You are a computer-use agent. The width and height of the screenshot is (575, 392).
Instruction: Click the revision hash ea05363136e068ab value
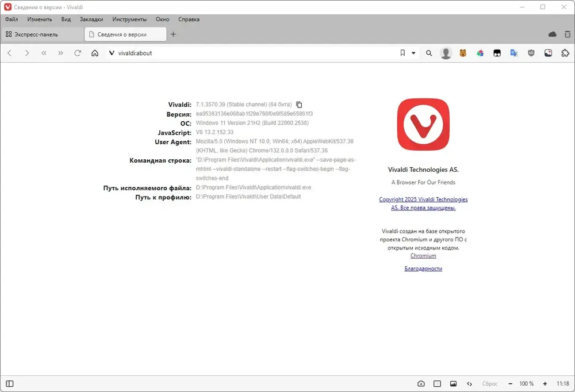tap(254, 114)
